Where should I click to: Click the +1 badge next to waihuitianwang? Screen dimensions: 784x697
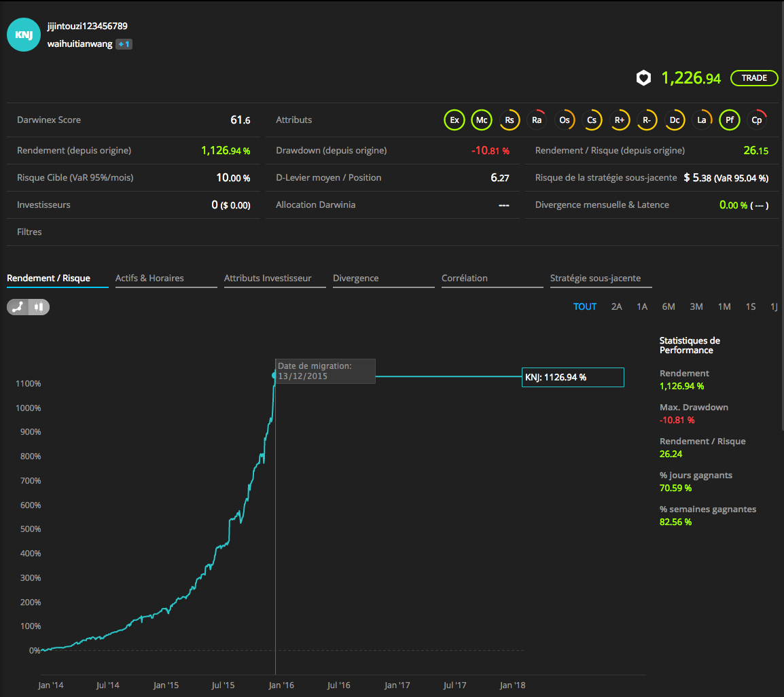click(124, 44)
